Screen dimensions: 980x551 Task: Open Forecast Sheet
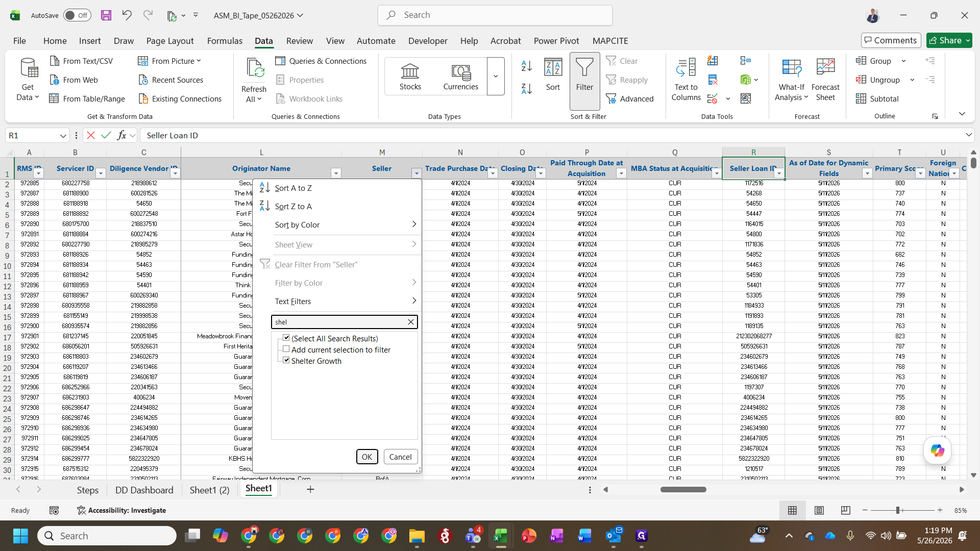[825, 79]
